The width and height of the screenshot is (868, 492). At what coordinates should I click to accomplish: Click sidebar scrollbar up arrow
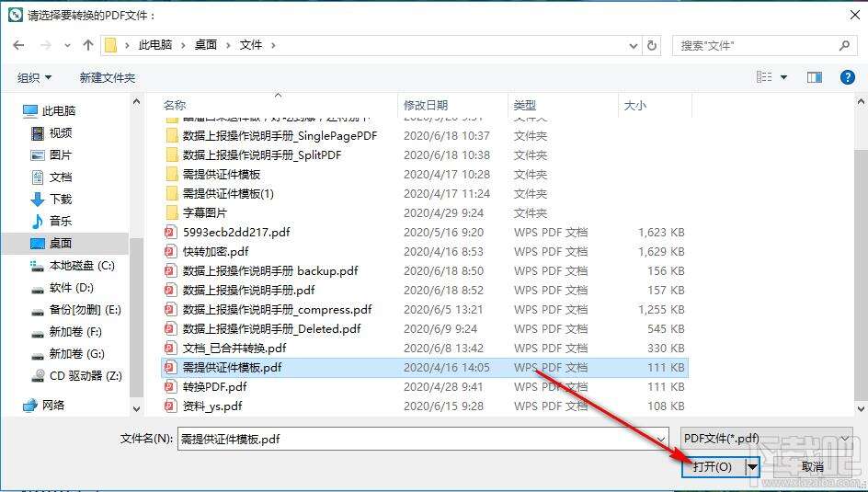(x=137, y=102)
